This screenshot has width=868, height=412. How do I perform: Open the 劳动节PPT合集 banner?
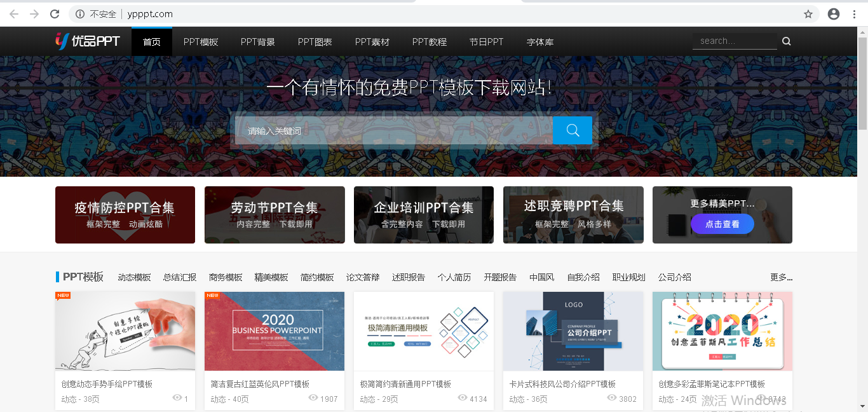(274, 215)
